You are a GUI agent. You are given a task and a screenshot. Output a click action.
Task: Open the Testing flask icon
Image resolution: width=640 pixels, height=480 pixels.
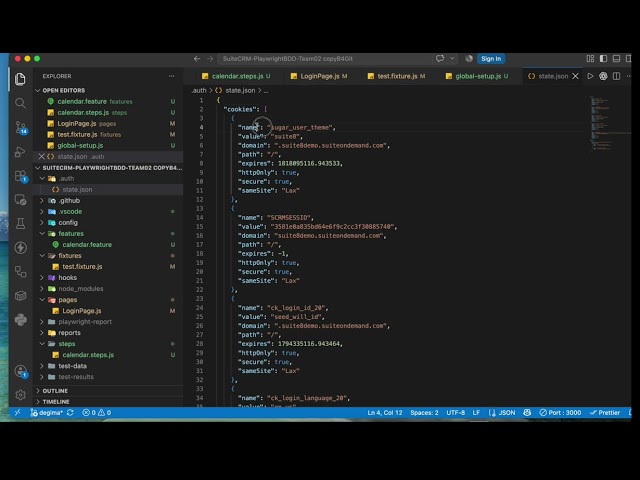(x=20, y=223)
